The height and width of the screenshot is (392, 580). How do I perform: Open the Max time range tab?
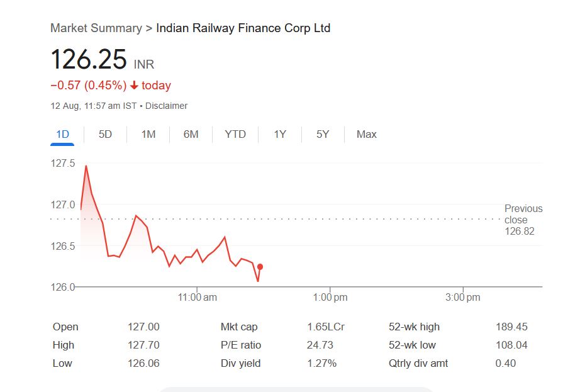[x=366, y=134]
